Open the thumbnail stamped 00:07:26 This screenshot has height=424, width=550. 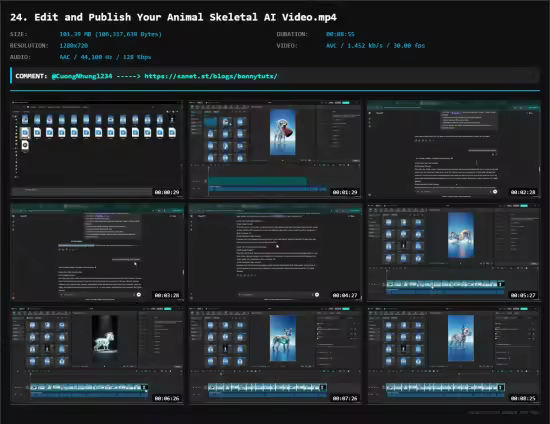click(275, 355)
